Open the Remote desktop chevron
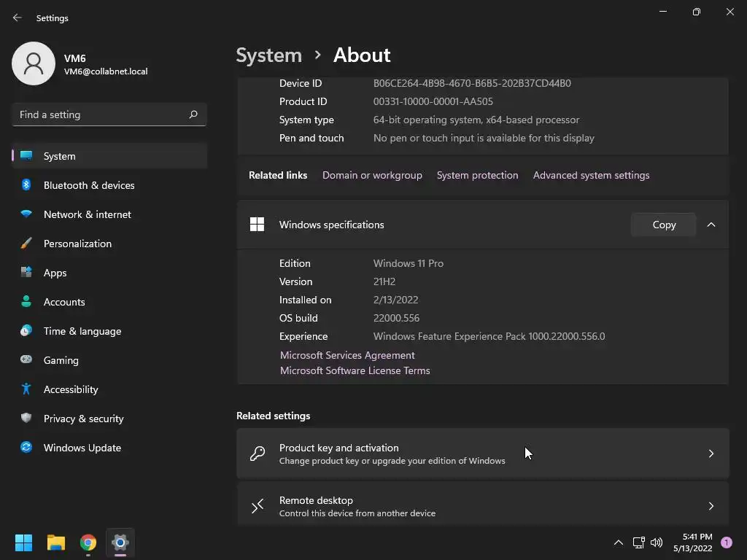 [x=711, y=506]
